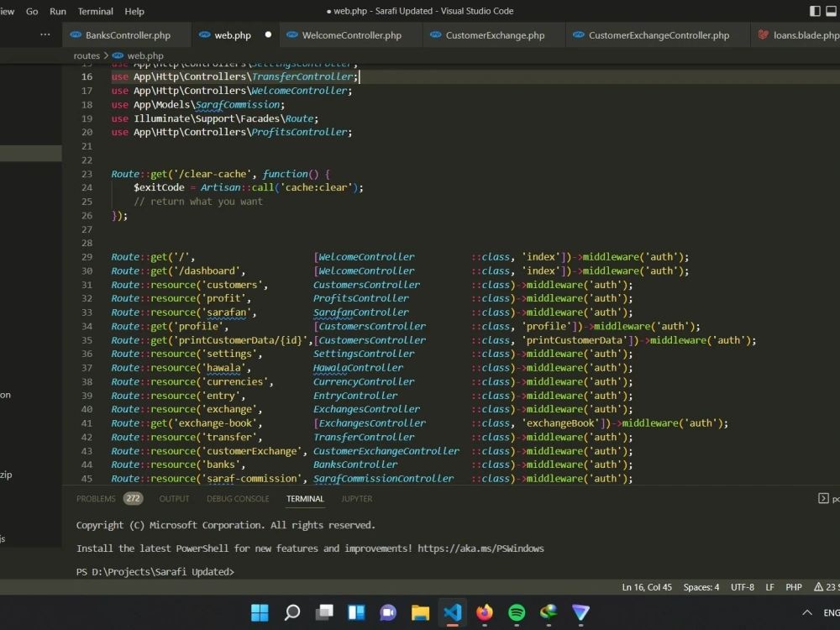Click the purple triangle taskbar icon
The width and height of the screenshot is (840, 630).
(581, 612)
